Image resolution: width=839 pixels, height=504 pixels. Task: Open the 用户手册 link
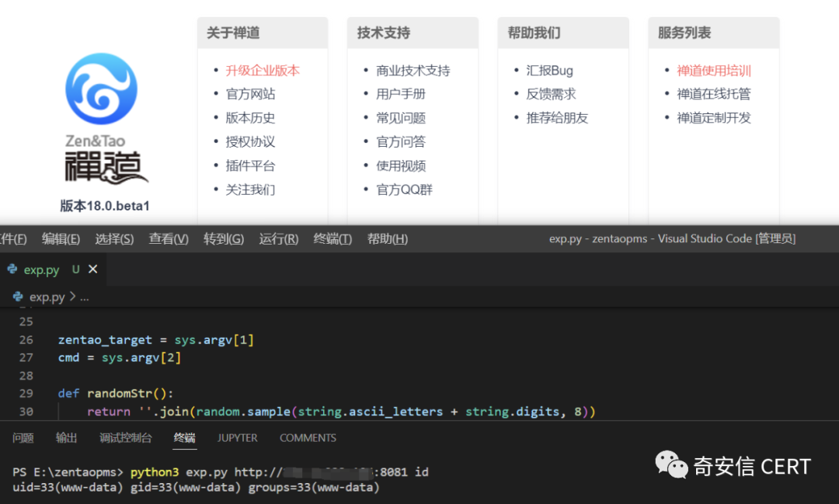click(x=400, y=94)
